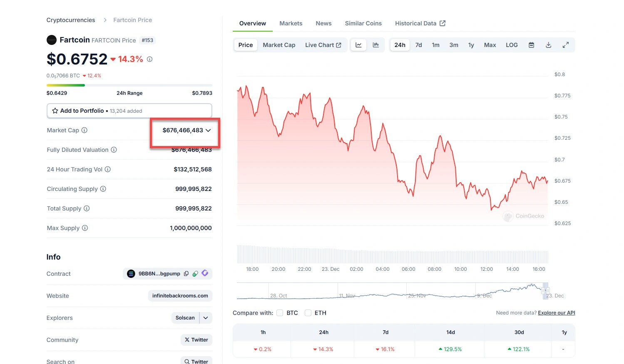The height and width of the screenshot is (364, 624).
Task: Switch to candlestick chart view
Action: 375,45
